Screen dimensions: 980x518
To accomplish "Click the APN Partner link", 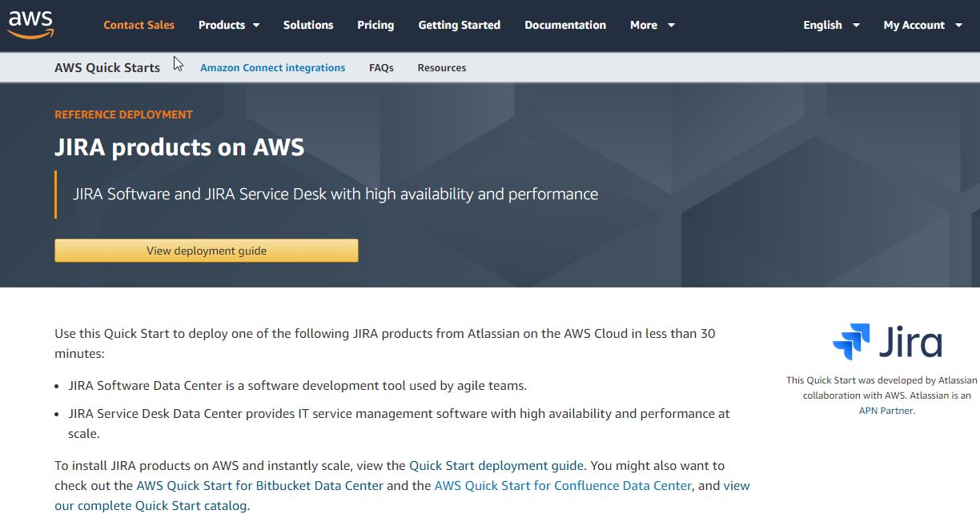I will tap(886, 411).
